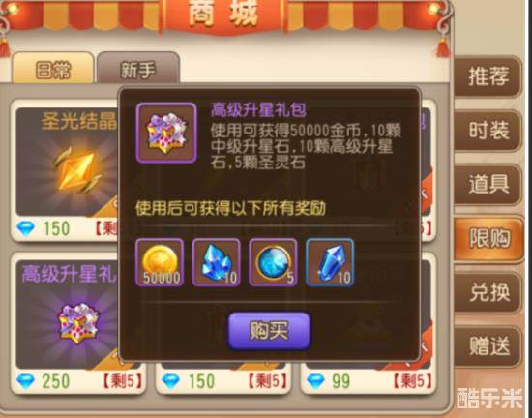
Task: Select the blue crystal cluster reward icon
Action: pyautogui.click(x=216, y=262)
